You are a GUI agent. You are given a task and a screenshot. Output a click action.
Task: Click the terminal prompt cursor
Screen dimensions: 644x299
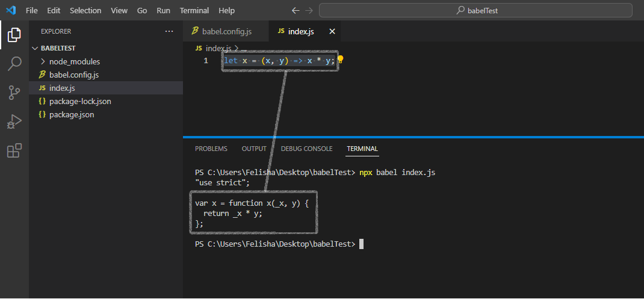coord(362,244)
